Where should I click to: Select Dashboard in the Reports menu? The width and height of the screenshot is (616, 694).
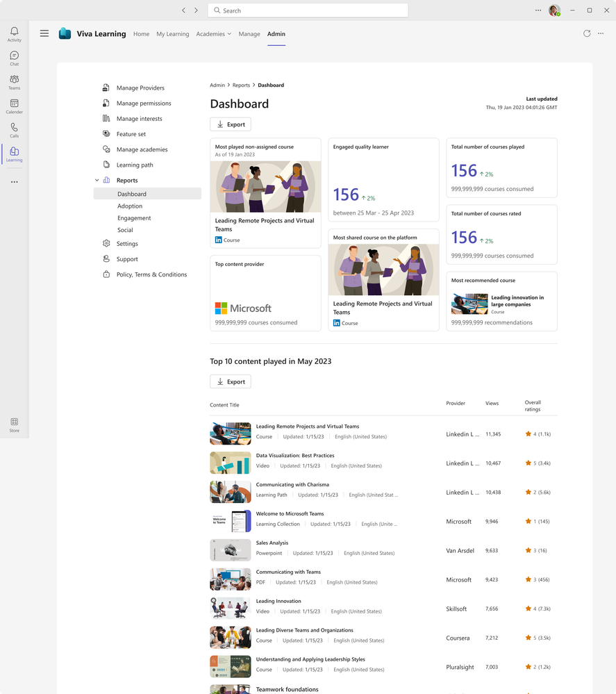click(x=147, y=194)
